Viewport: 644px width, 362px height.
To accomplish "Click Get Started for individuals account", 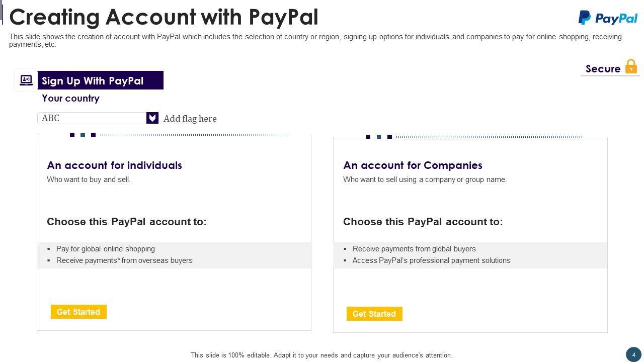I will tap(78, 312).
